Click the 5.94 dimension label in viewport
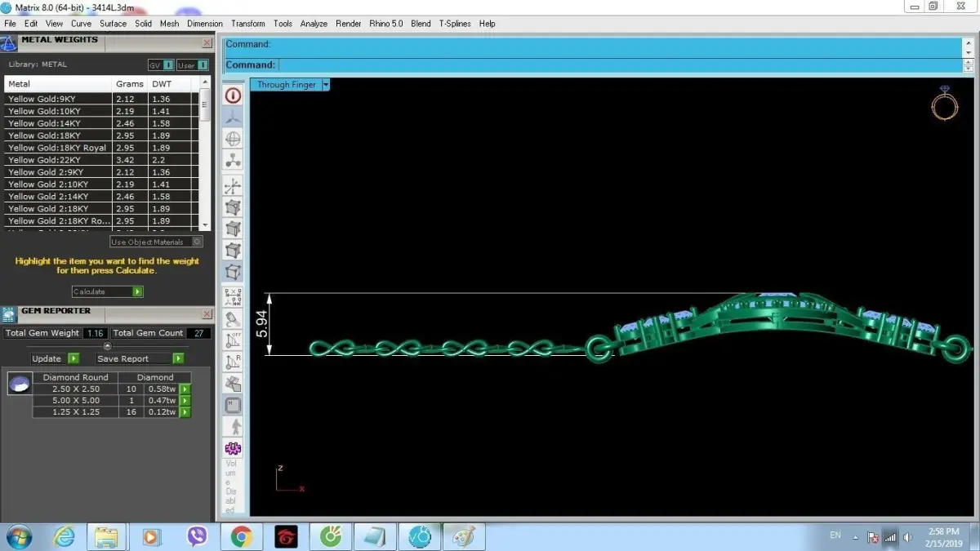 pos(261,324)
